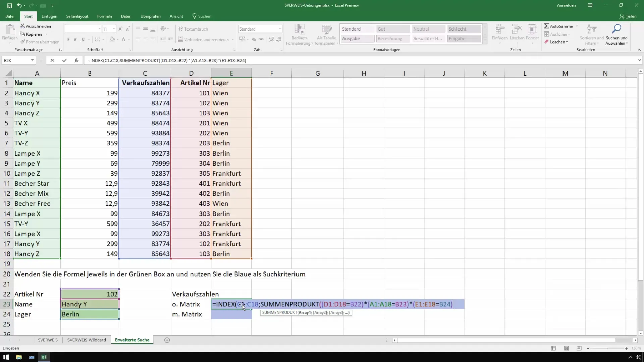Click the Ausschneiden scissors button
644x362 pixels.
click(36, 26)
